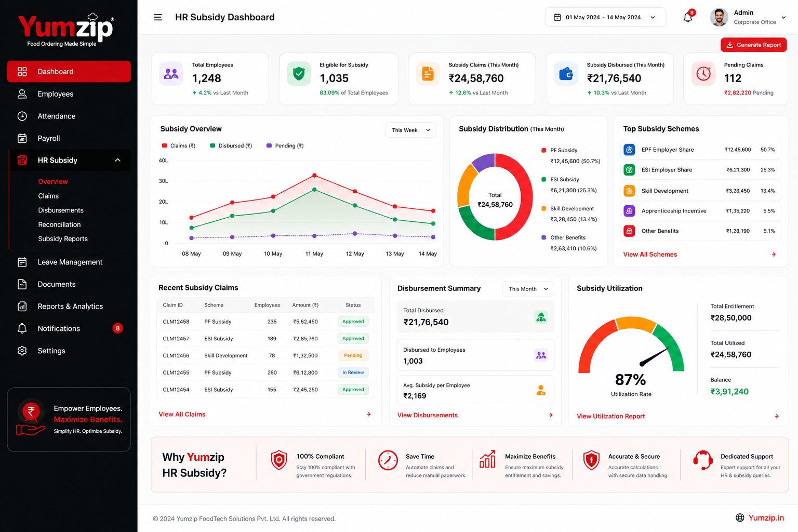The width and height of the screenshot is (798, 532).
Task: Click the calendar icon in date range picker
Action: pos(557,17)
